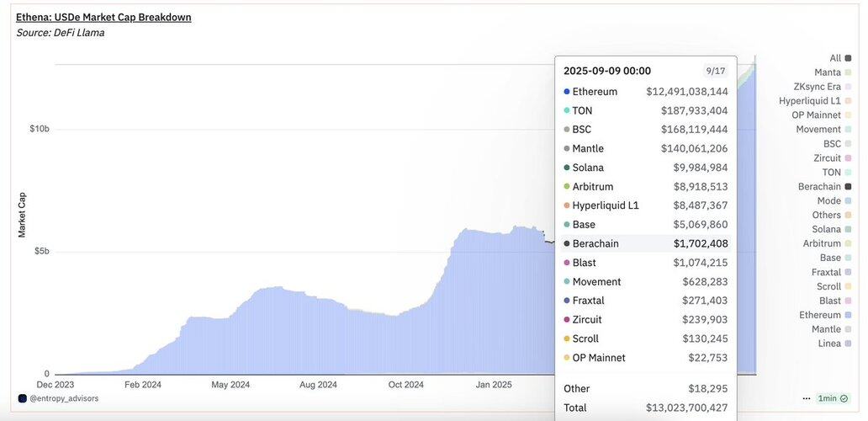Screen dimensions: 868x421
Task: Toggle Scroll legend entry on right side
Action: coord(834,286)
